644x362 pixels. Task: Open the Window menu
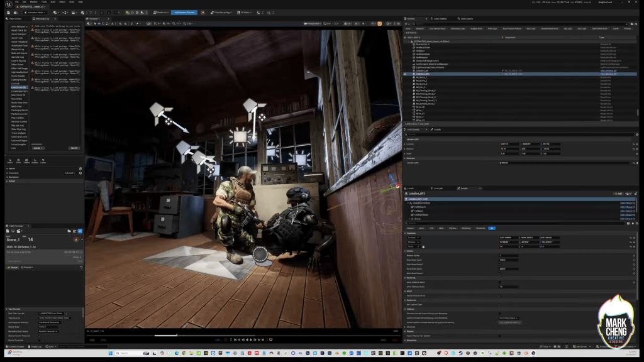(34, 2)
